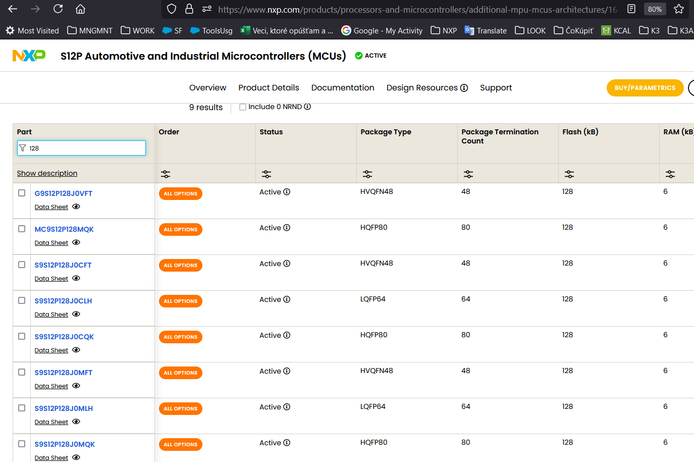Open the SF bookmark
The width and height of the screenshot is (694, 462).
pos(172,31)
